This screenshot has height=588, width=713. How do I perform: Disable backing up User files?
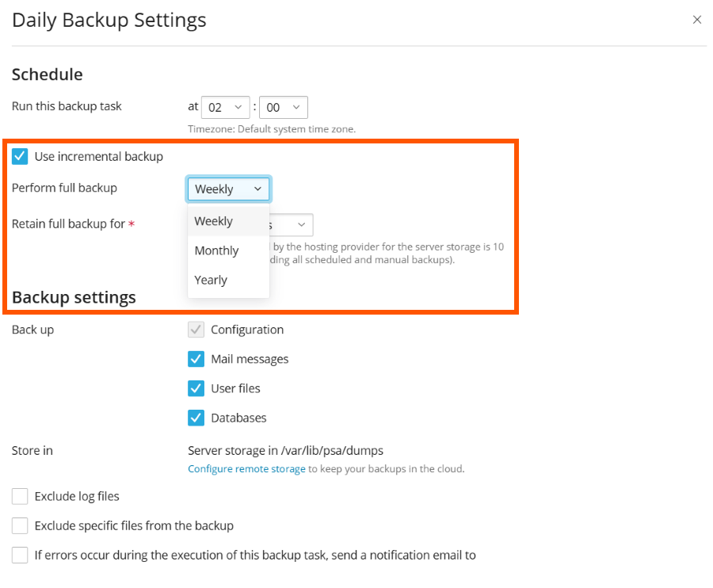coord(196,388)
